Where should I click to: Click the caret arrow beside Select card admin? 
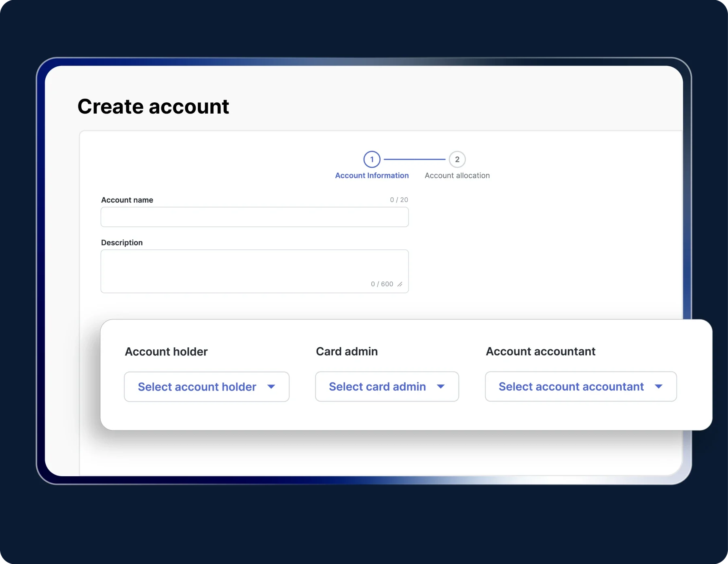click(441, 387)
